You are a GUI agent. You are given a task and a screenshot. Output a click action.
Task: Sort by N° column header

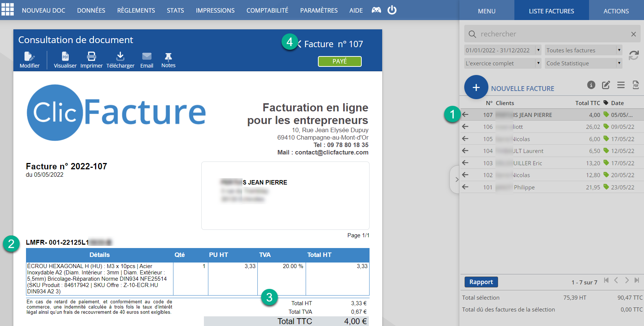point(489,103)
